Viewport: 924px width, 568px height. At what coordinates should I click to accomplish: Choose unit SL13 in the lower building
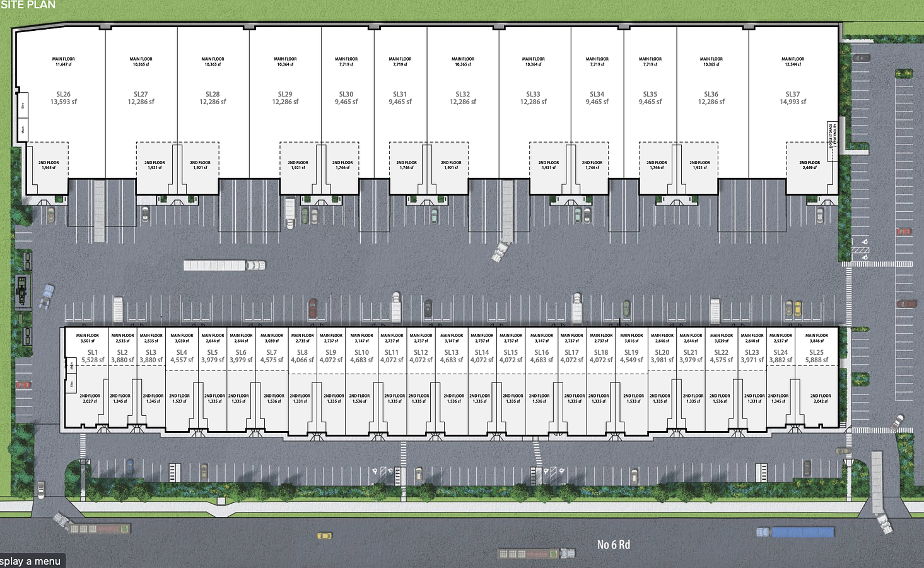tap(452, 357)
